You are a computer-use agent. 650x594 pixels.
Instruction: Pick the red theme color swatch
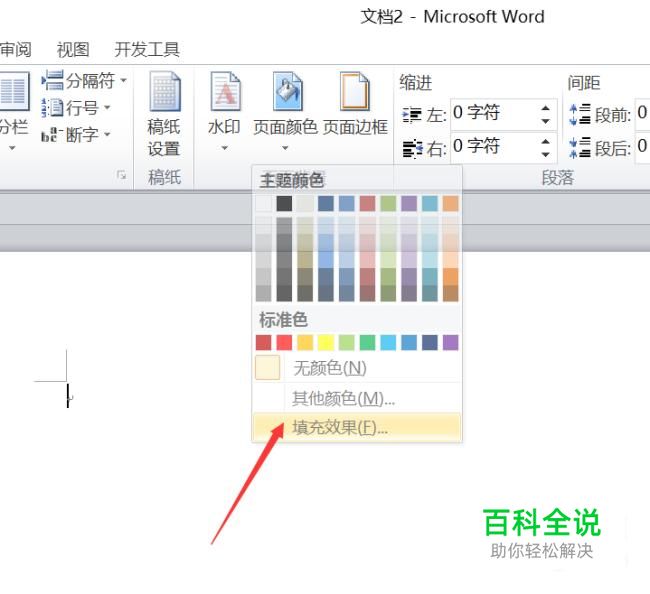[367, 204]
